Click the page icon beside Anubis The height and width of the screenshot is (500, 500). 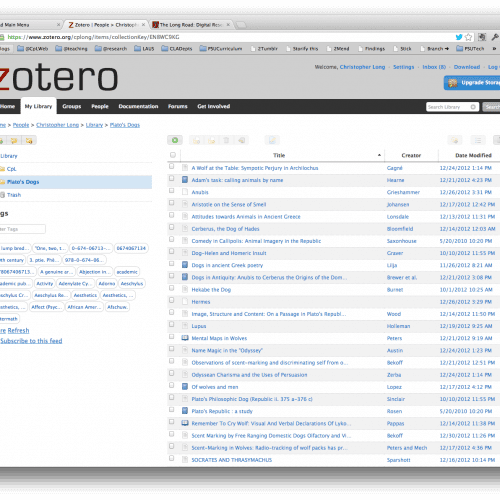pyautogui.click(x=185, y=192)
